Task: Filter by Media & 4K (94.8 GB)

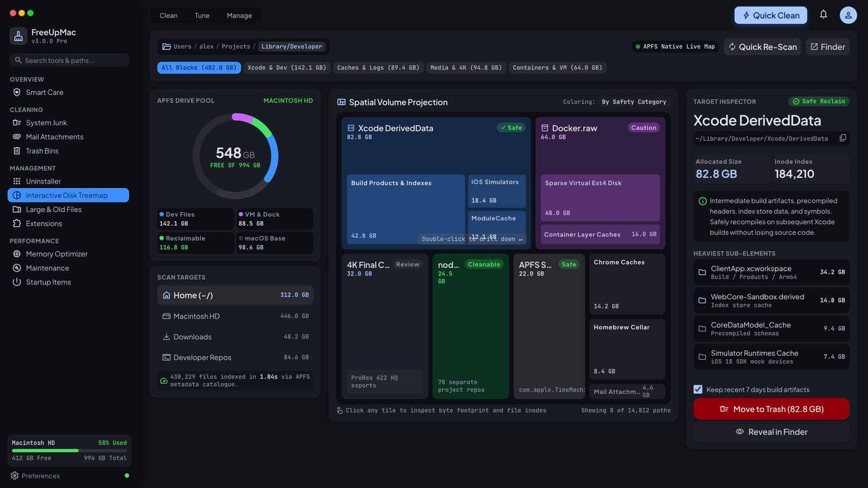Action: point(466,68)
